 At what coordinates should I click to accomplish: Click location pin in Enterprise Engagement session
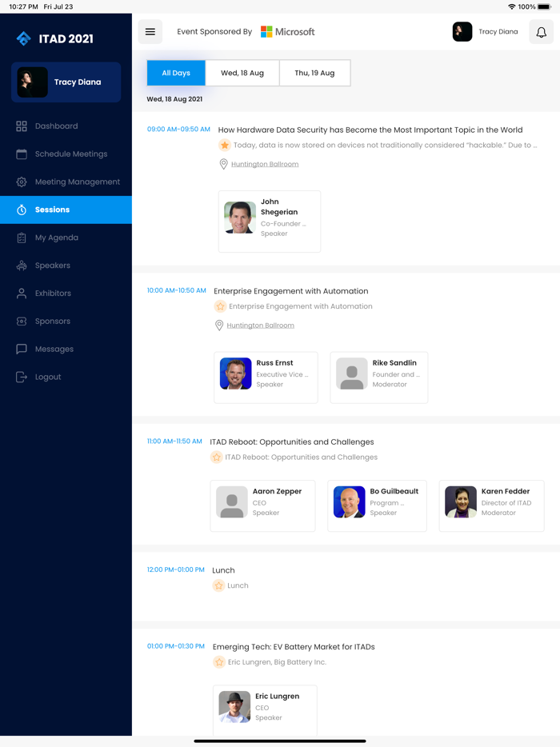pyautogui.click(x=218, y=326)
